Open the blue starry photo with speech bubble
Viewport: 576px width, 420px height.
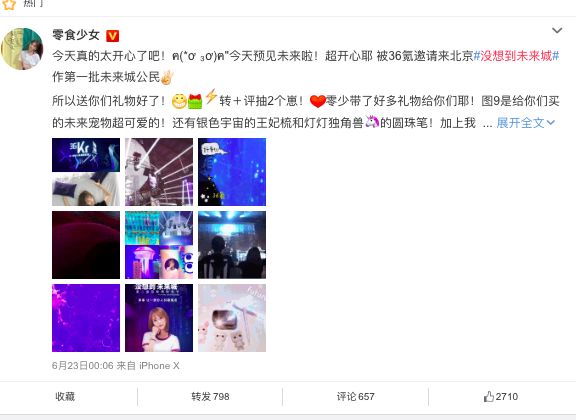click(232, 172)
